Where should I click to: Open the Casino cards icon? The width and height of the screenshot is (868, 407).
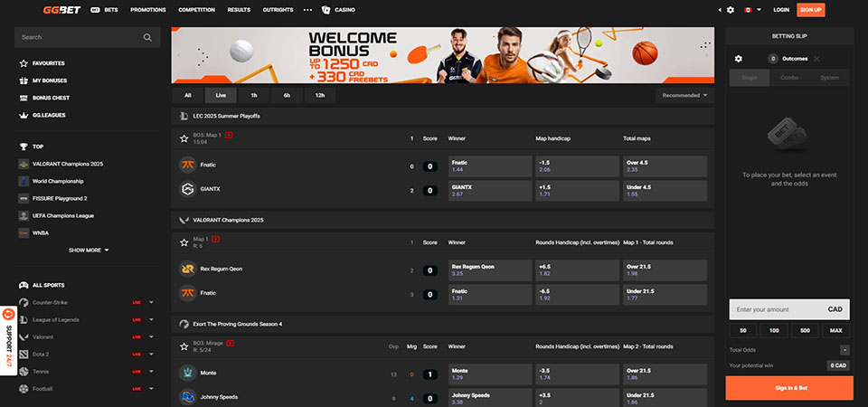coord(325,9)
